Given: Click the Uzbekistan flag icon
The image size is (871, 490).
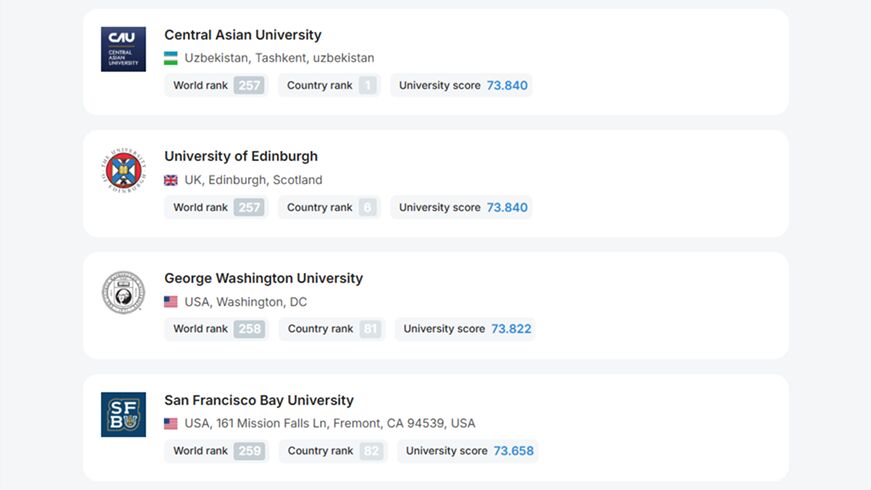Looking at the screenshot, I should pos(171,58).
